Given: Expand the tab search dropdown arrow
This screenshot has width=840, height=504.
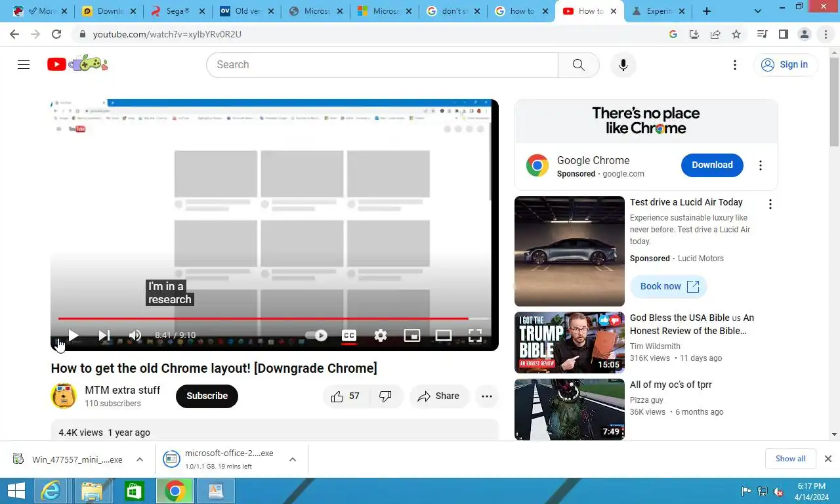Looking at the screenshot, I should (x=758, y=11).
